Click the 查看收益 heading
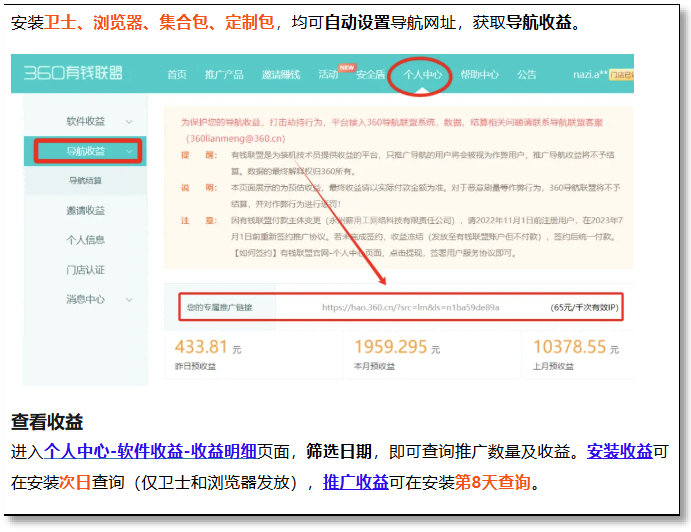691x532 pixels. pyautogui.click(x=47, y=422)
